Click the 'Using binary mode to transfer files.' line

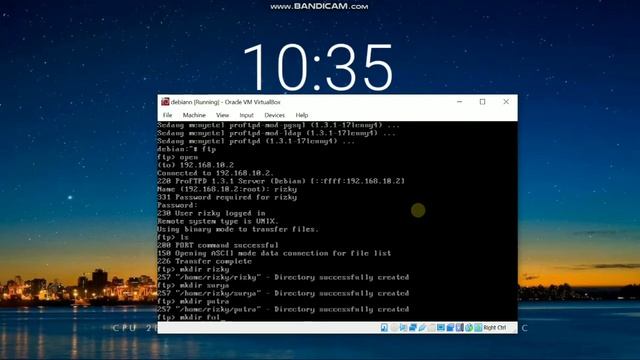(x=238, y=229)
